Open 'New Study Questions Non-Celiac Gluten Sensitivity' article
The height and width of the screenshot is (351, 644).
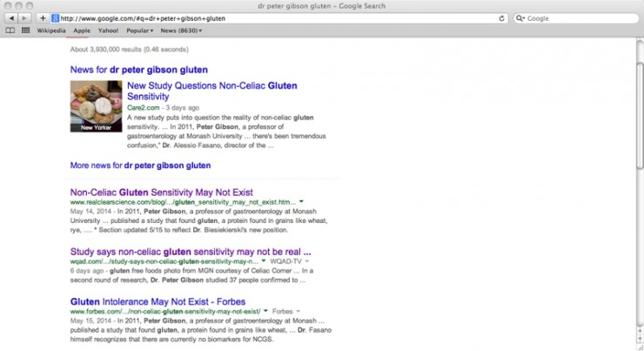[x=212, y=91]
